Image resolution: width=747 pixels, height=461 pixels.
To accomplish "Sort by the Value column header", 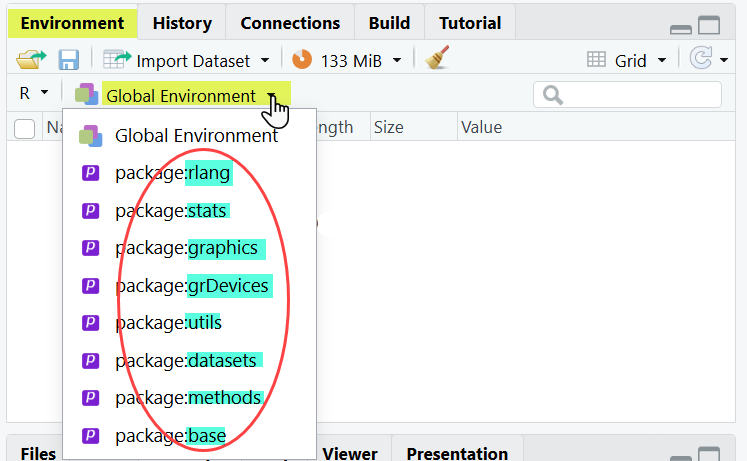I will 482,127.
